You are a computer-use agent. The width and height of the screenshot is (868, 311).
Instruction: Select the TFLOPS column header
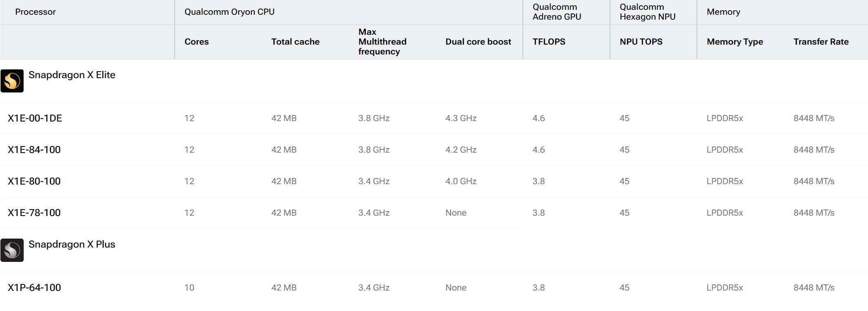point(549,42)
